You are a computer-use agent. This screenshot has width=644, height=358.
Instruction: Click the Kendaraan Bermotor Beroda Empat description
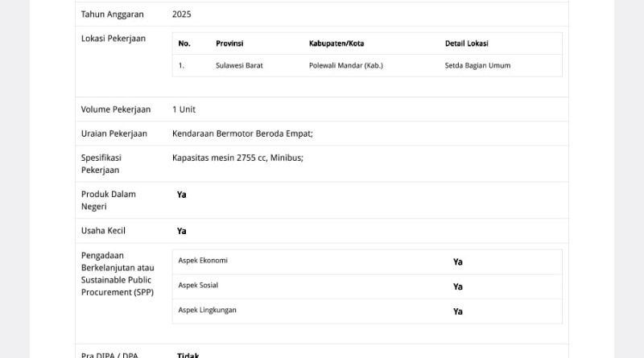(x=242, y=134)
